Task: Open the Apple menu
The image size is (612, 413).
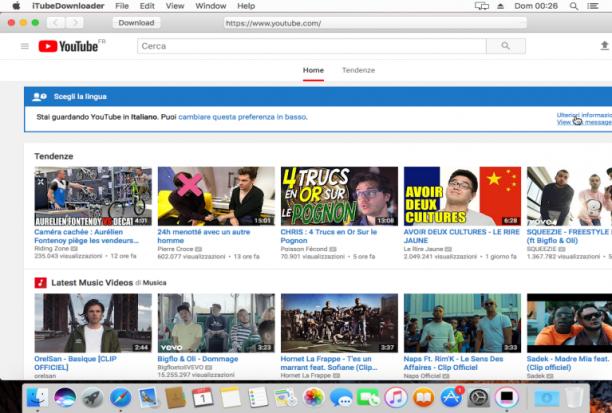Action: point(16,6)
